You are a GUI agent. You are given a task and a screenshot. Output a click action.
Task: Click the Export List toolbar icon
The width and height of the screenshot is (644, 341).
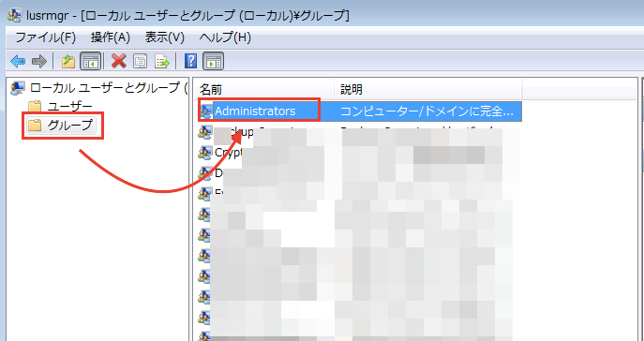tap(162, 62)
